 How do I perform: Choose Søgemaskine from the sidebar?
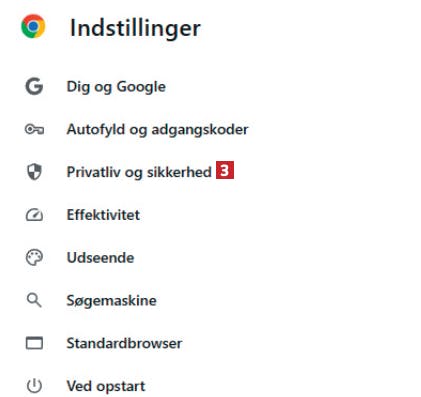point(111,301)
